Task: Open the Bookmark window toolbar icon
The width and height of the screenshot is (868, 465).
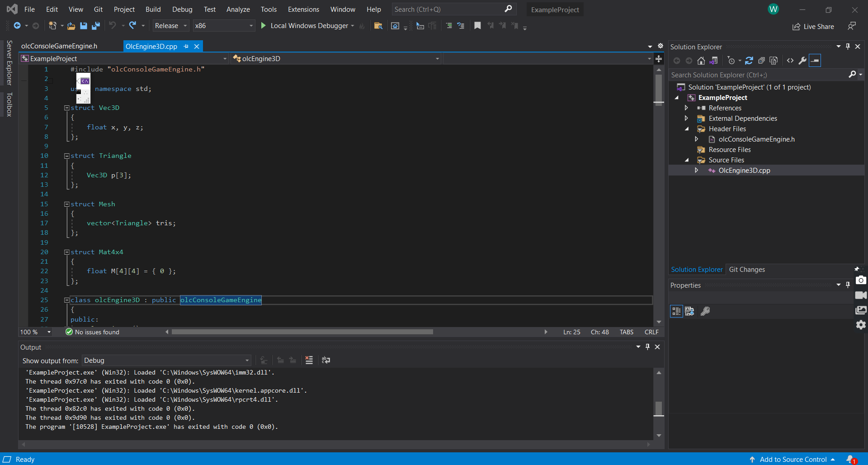Action: coord(477,25)
